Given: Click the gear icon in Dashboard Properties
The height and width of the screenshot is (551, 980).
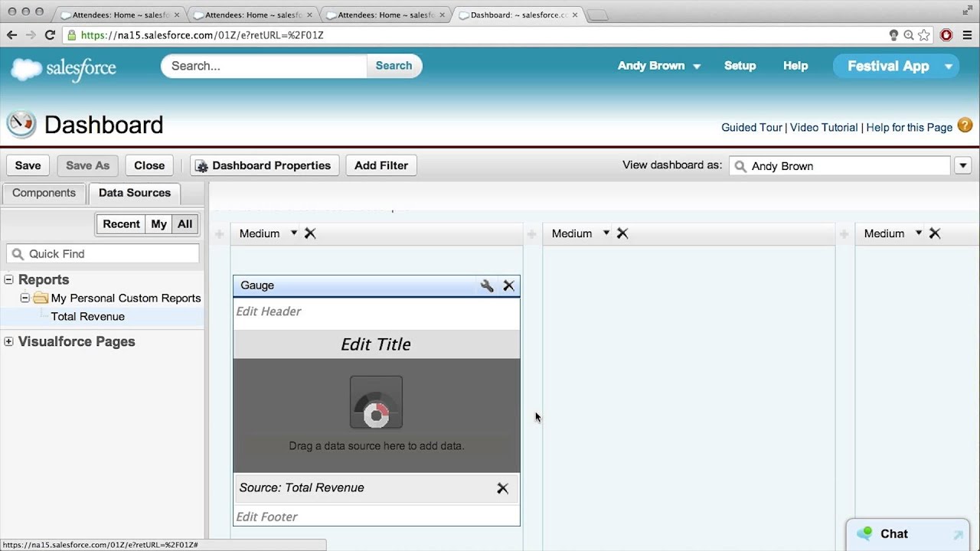Looking at the screenshot, I should [x=202, y=166].
